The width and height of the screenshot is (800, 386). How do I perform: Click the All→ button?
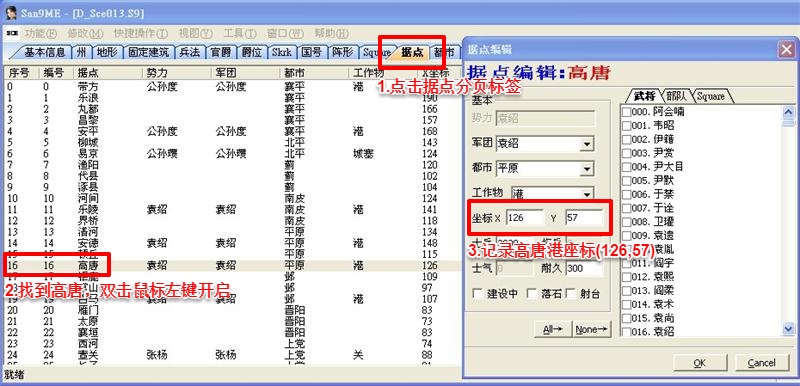pos(553,329)
